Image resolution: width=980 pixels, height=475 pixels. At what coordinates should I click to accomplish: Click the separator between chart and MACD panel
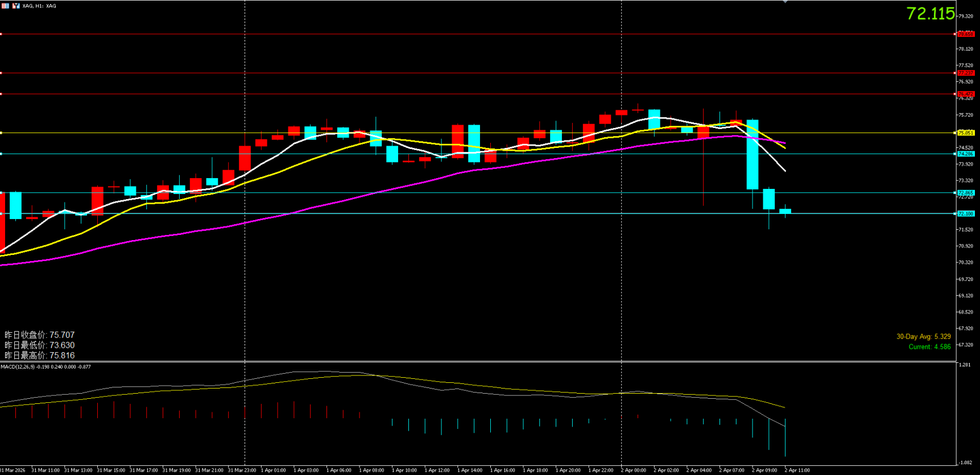tap(478, 362)
